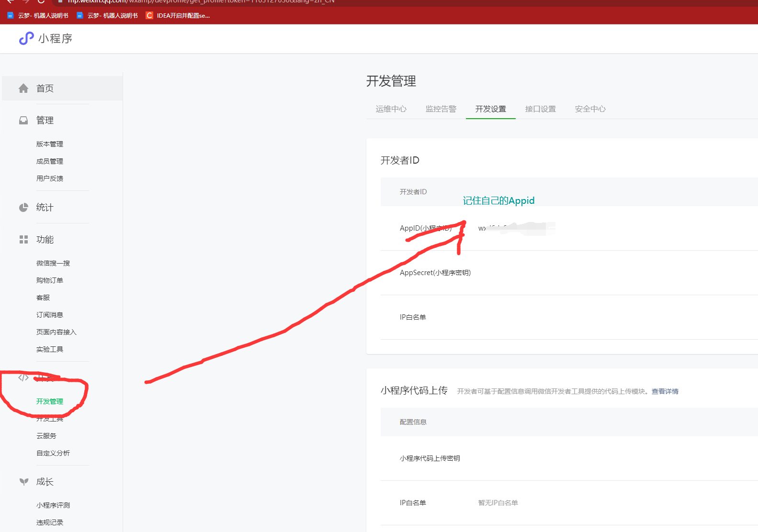
Task: Switch to the 监控告警 tab
Action: click(441, 109)
